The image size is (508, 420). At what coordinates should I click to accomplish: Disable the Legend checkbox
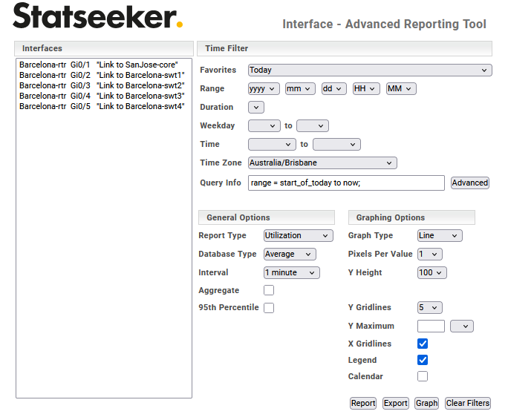423,360
